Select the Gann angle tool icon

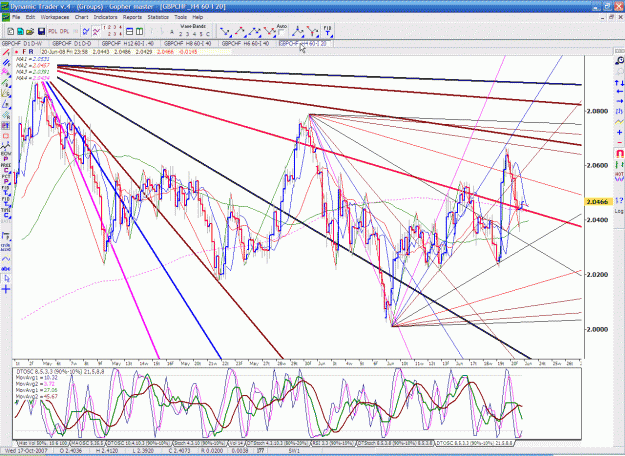click(6, 93)
